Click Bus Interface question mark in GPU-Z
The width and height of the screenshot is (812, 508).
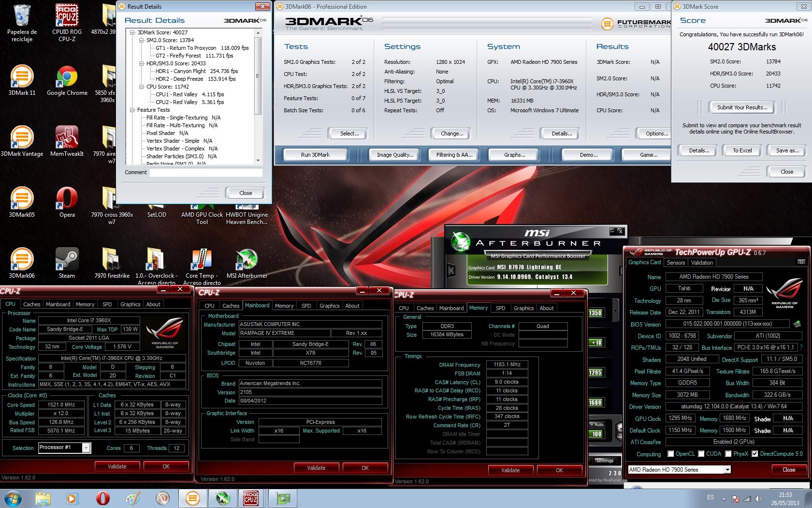(x=801, y=347)
